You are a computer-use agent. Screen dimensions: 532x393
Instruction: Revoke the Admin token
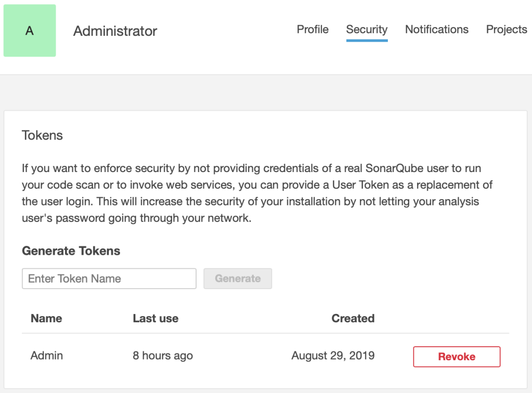click(457, 357)
